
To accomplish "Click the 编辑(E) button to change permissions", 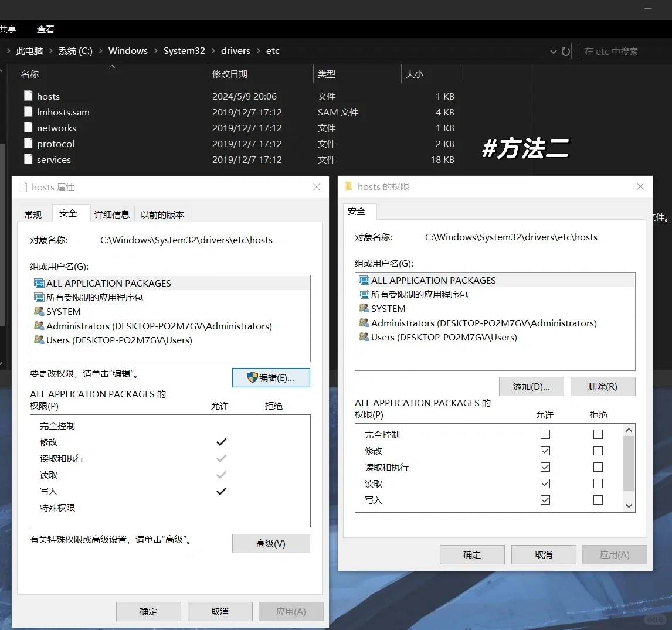I will click(271, 377).
